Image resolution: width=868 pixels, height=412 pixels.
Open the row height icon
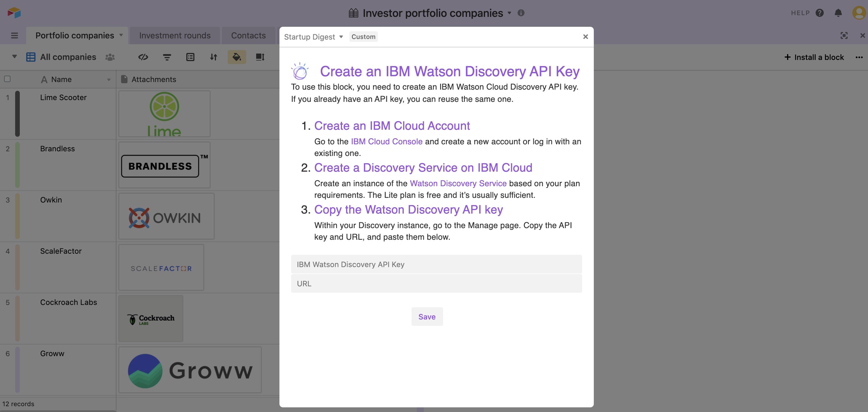point(260,57)
